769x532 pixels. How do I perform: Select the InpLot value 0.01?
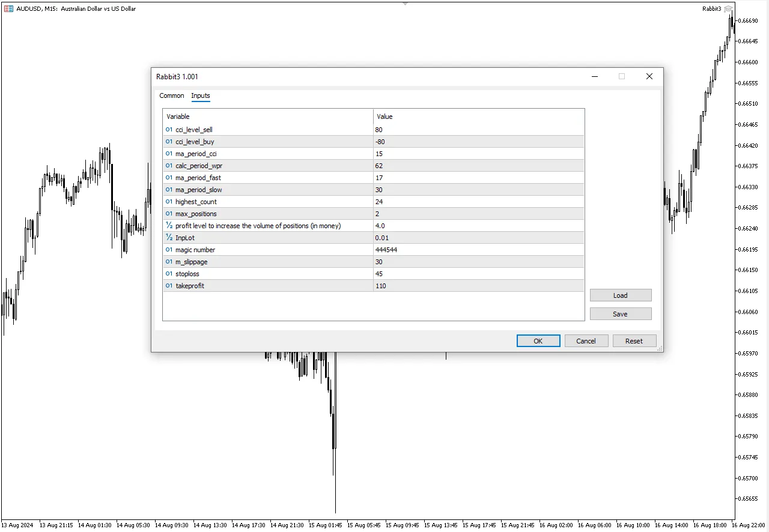[x=381, y=238]
